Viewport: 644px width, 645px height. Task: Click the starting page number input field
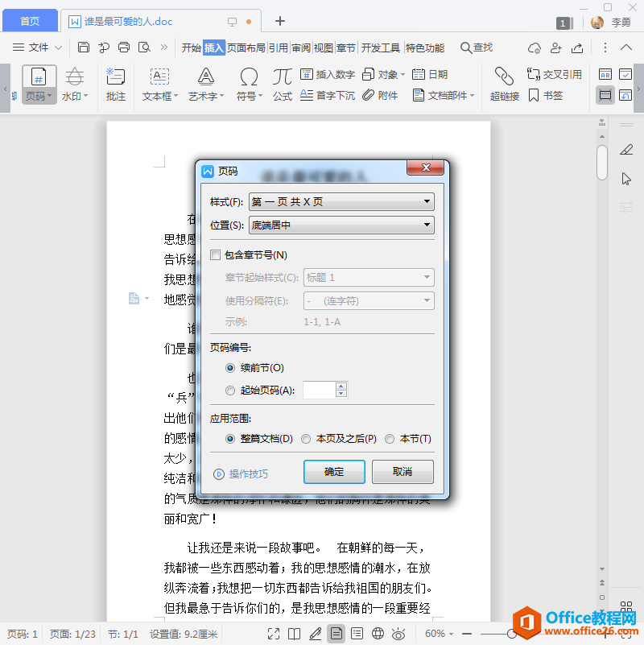[x=319, y=390]
